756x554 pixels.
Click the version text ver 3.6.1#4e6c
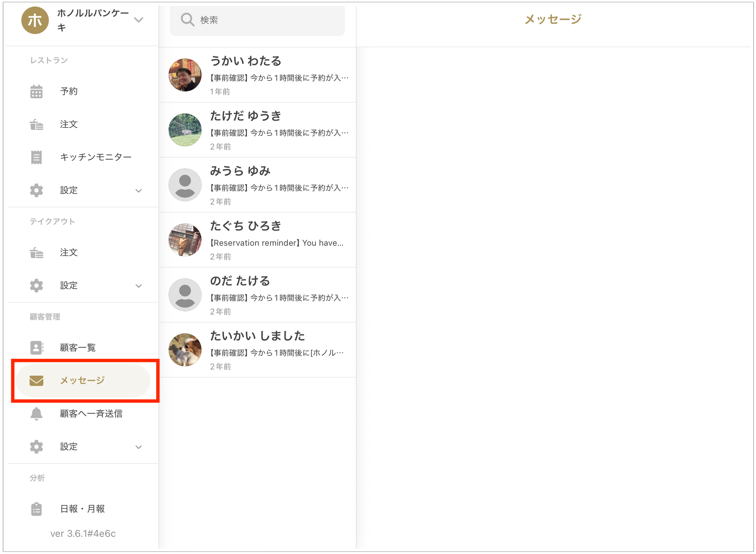point(83,534)
